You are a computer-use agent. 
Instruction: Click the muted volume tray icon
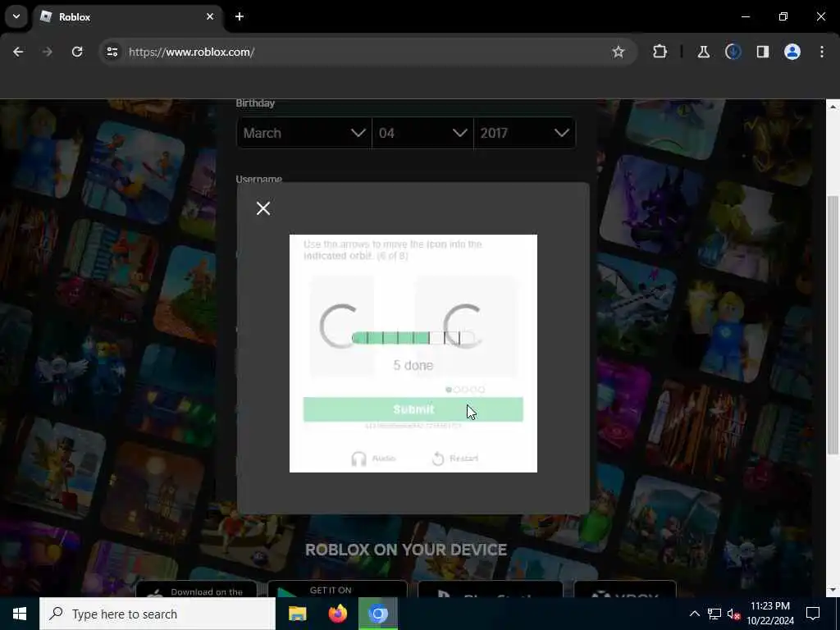tap(733, 614)
